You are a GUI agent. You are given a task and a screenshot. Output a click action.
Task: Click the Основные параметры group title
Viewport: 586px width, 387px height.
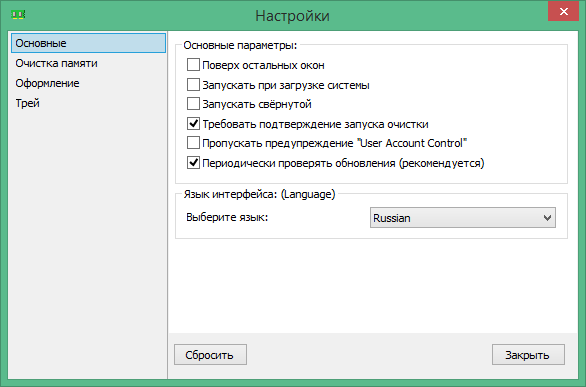[240, 45]
